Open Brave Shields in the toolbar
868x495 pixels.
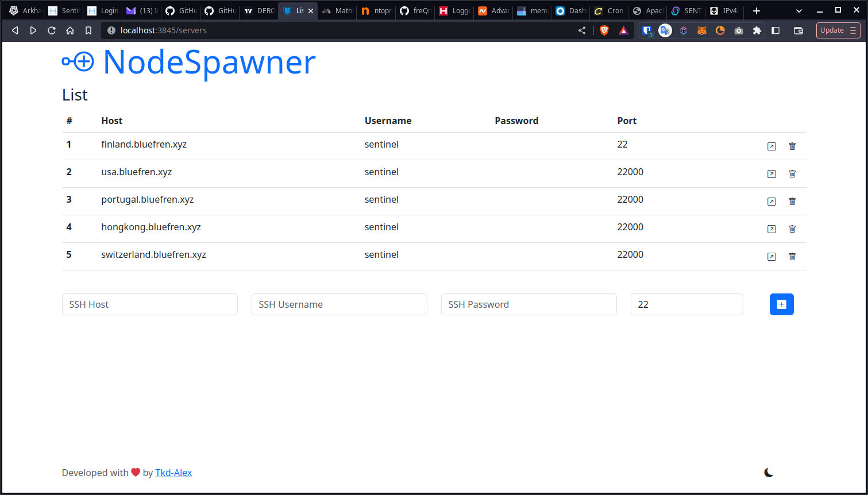point(604,30)
